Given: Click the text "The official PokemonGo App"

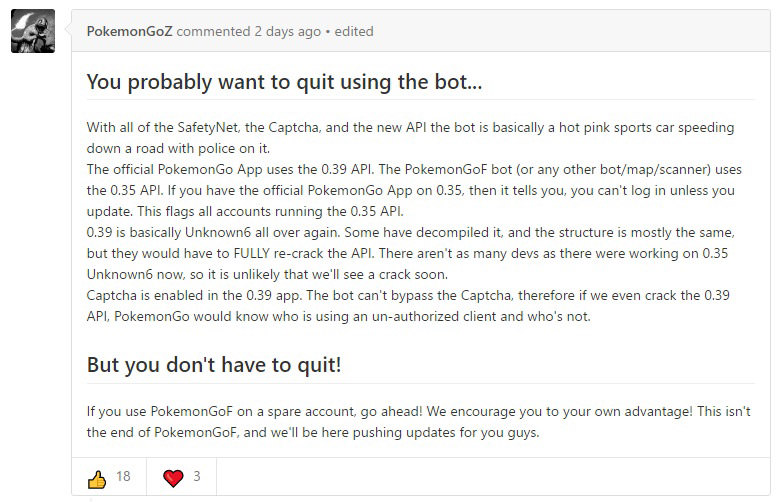Looking at the screenshot, I should 174,169.
